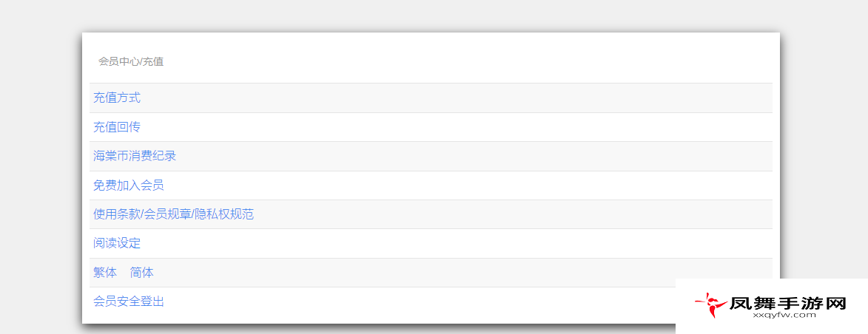Screen dimensions: 868x334
Task: Click empty space in the 充值方式 row
Action: [x=443, y=98]
